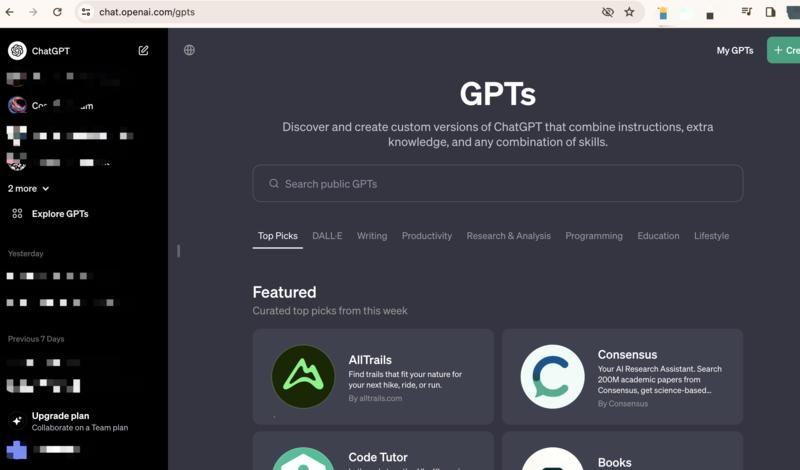Viewport: 800px width, 470px height.
Task: Bookmark page with the star icon
Action: click(630, 12)
